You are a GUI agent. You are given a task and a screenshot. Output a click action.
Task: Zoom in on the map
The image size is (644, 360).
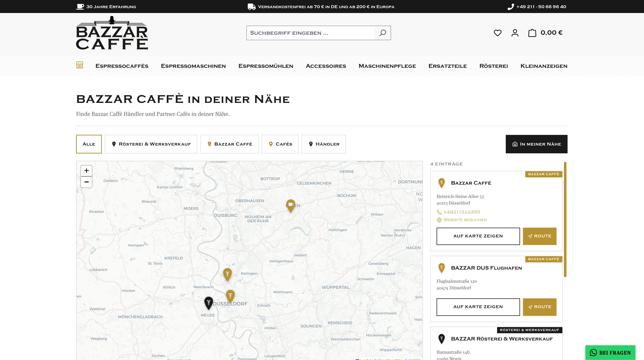87,171
